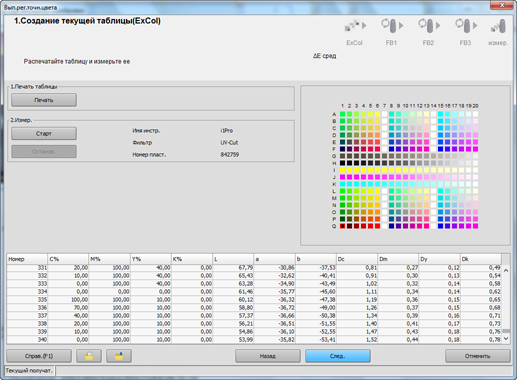
Task: Select black patch Q1 in chart
Action: [342, 226]
